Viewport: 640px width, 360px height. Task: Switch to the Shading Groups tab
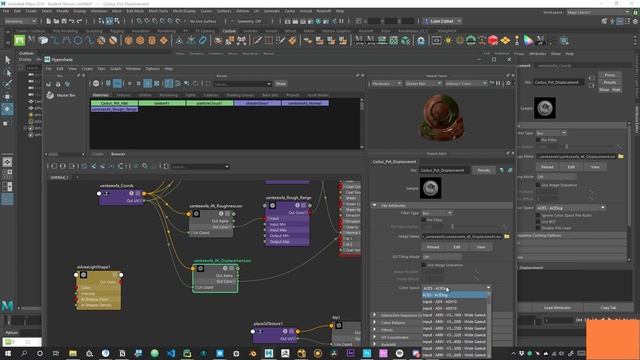tap(240, 95)
